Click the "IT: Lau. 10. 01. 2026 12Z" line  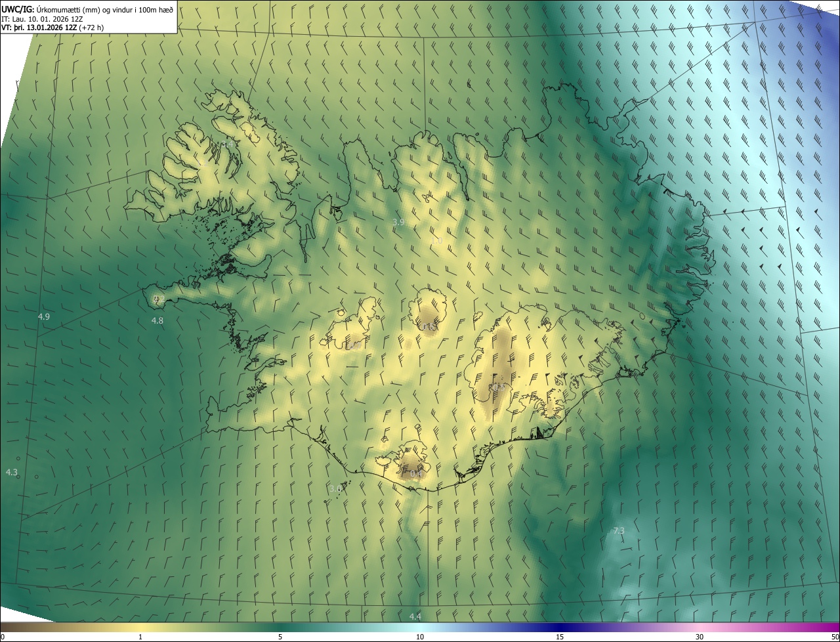[x=43, y=18]
